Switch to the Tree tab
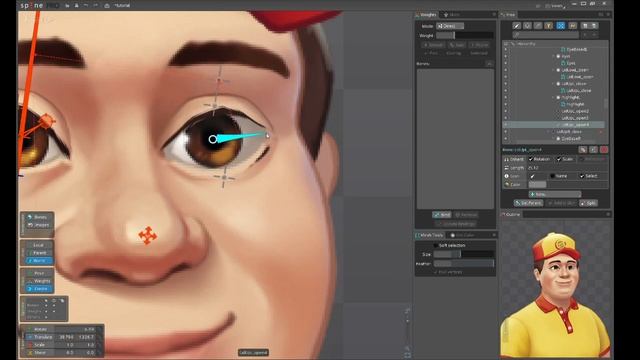Viewport: 640px width, 360px height. (508, 15)
